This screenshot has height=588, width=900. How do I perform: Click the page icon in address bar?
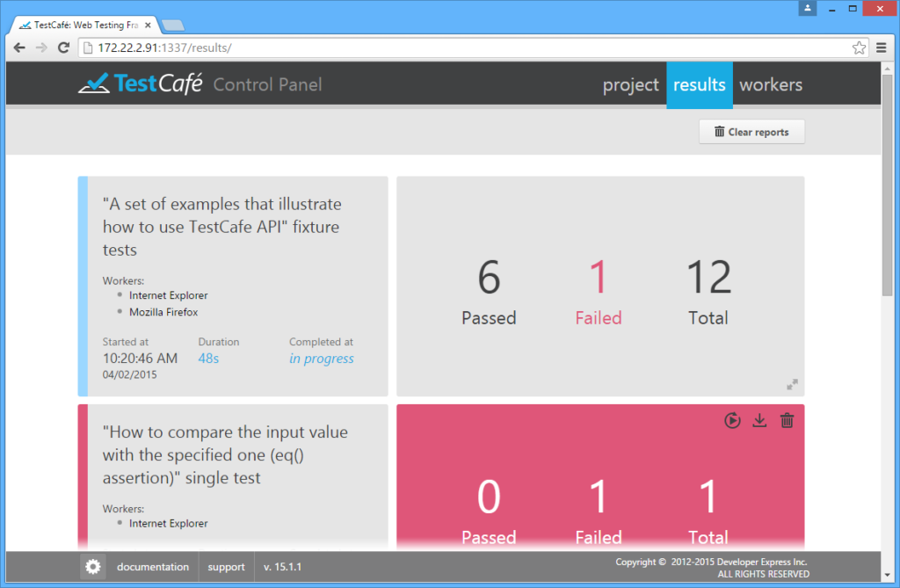coord(88,47)
